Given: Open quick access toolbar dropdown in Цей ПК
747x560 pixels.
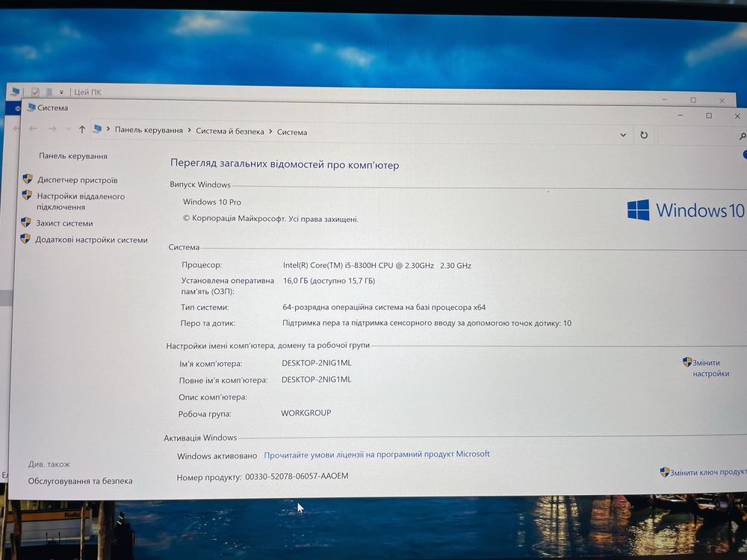Looking at the screenshot, I should point(61,92).
